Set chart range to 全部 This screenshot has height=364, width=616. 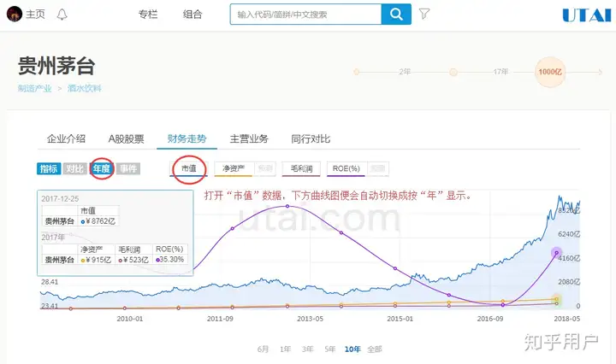pos(375,349)
